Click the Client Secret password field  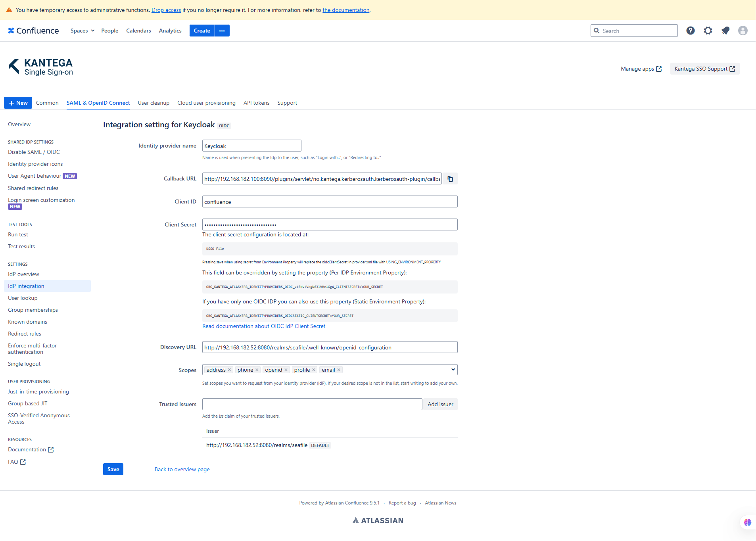pos(330,224)
